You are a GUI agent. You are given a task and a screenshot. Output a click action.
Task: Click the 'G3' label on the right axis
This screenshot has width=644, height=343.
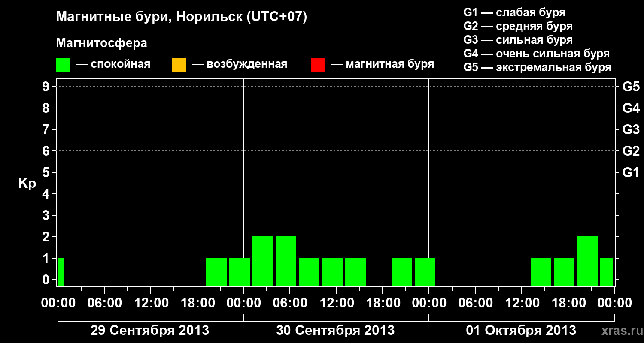631,130
